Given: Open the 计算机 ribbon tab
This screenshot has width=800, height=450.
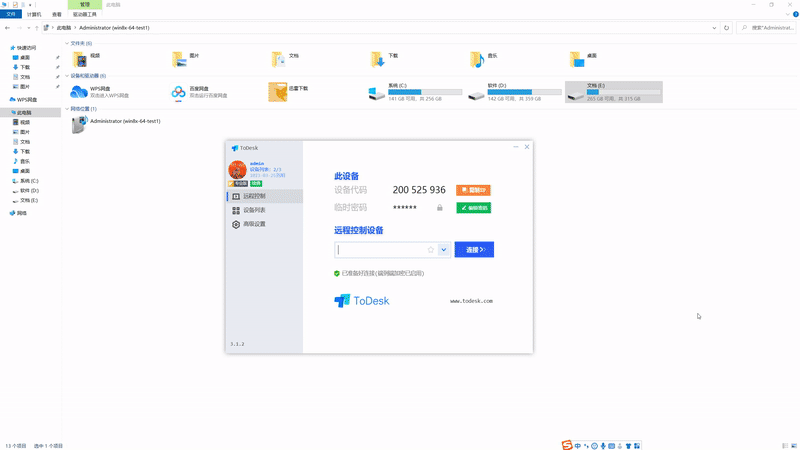Looking at the screenshot, I should tap(34, 14).
